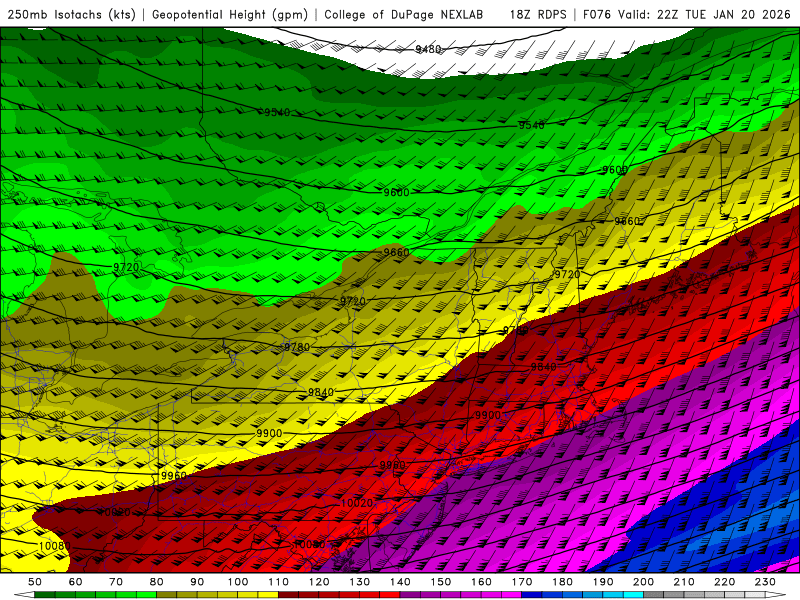Click the 10080 contour label on the yellow shading

point(55,546)
